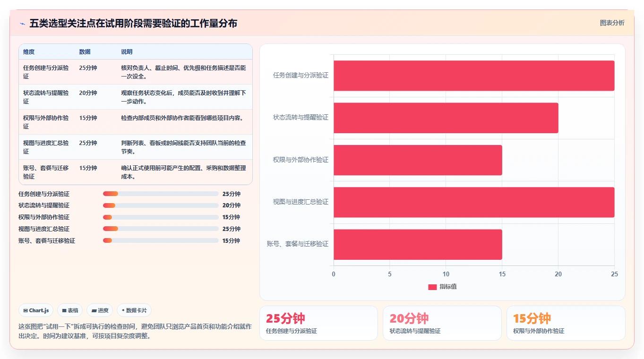Click the chart bar for 账号、套餐与迁移验证
The width and height of the screenshot is (644, 359).
coord(418,244)
